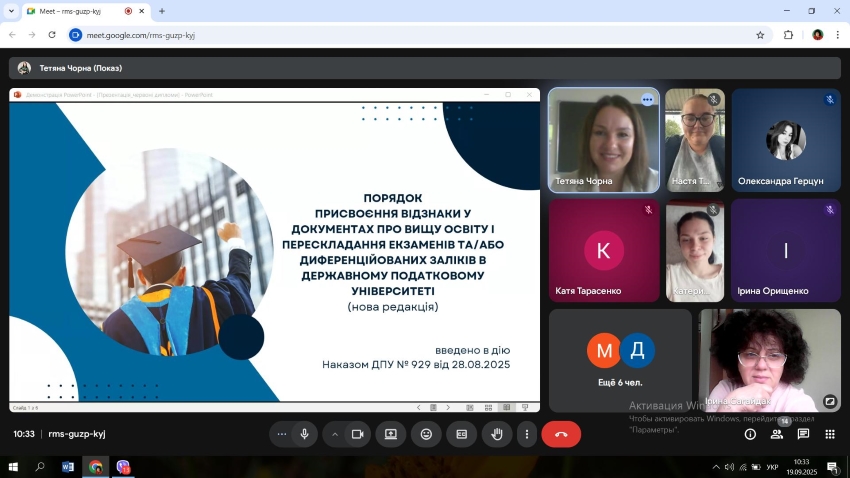Bookmark this page with star icon
This screenshot has height=478, width=850.
point(760,35)
